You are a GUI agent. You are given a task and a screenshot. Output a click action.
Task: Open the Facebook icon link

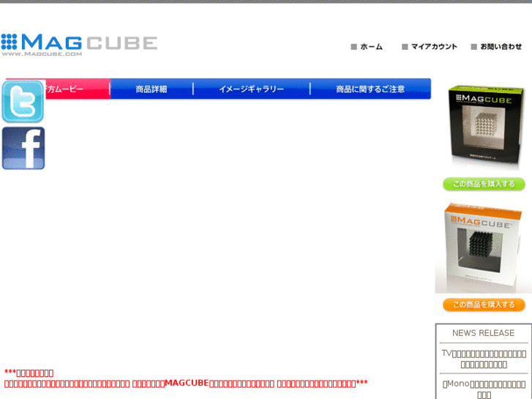point(23,148)
